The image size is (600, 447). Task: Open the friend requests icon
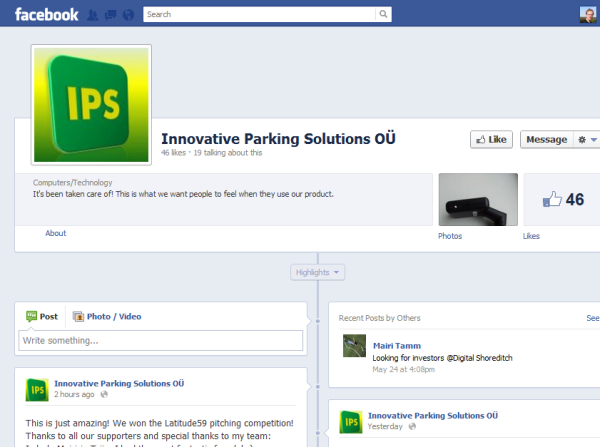point(93,15)
